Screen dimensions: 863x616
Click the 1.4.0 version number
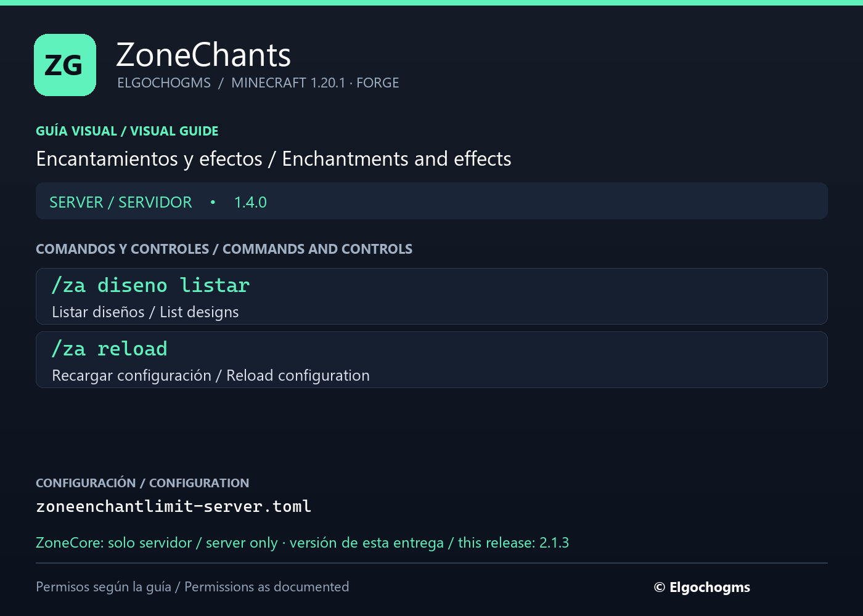click(250, 202)
